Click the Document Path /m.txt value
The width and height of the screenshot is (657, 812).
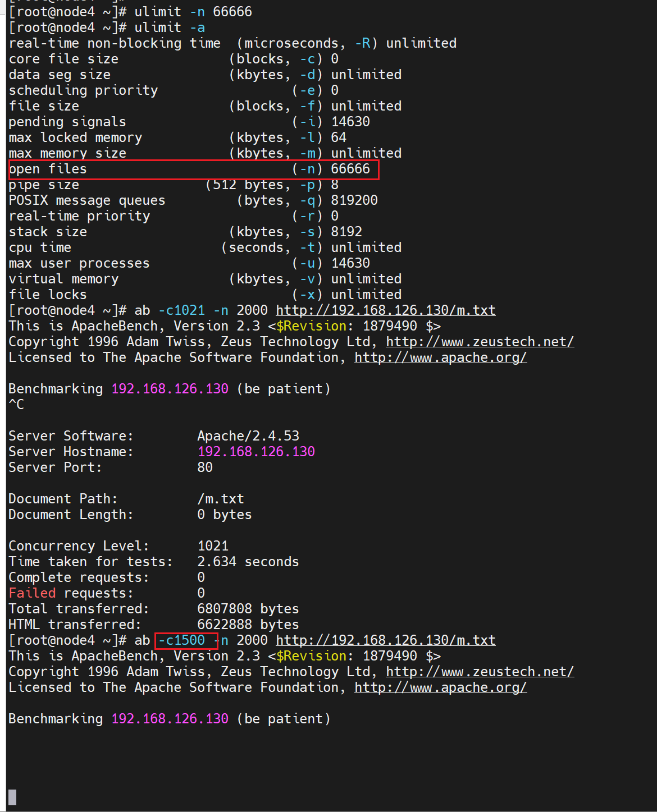(221, 499)
